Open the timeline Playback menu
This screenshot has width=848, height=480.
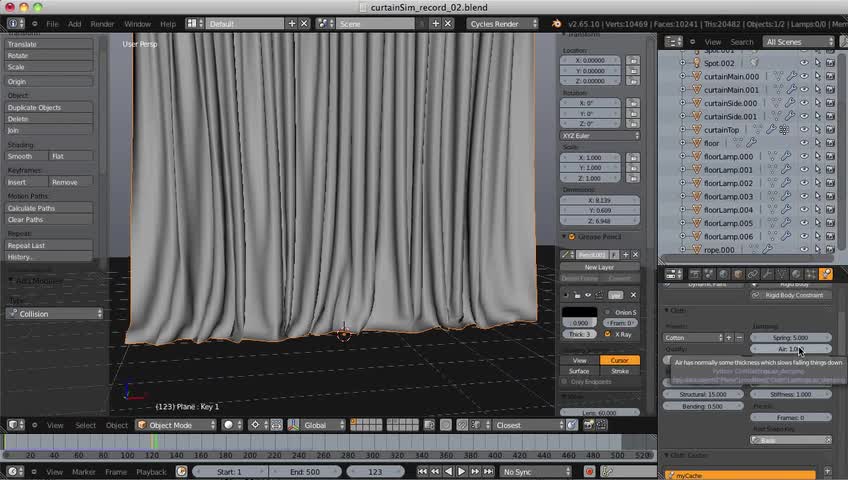(x=151, y=472)
